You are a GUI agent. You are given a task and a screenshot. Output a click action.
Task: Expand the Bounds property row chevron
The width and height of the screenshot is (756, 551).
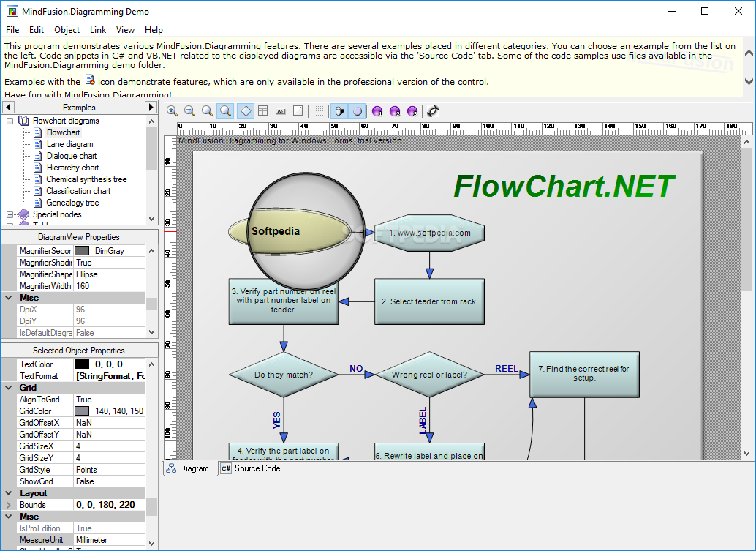tap(9, 505)
